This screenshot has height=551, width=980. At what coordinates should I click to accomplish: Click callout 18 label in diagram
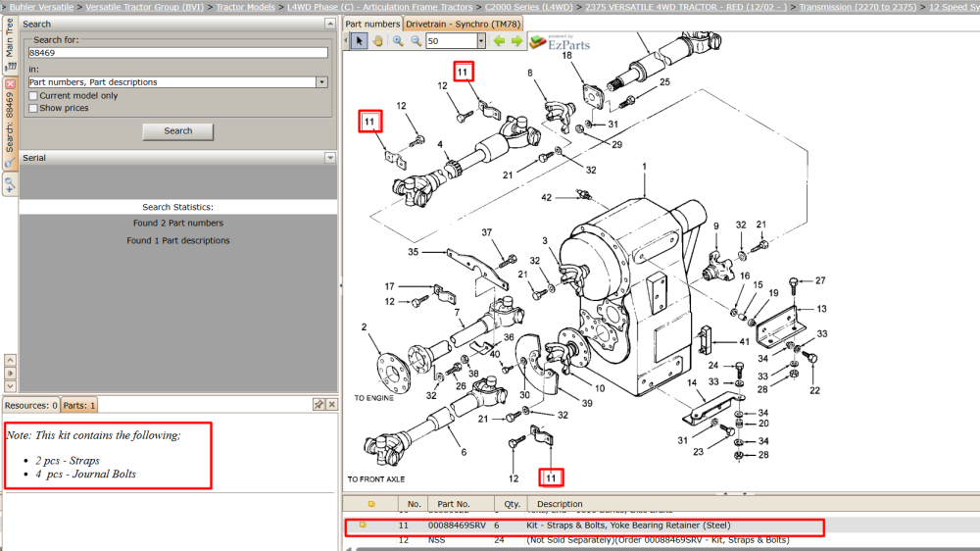pyautogui.click(x=566, y=56)
